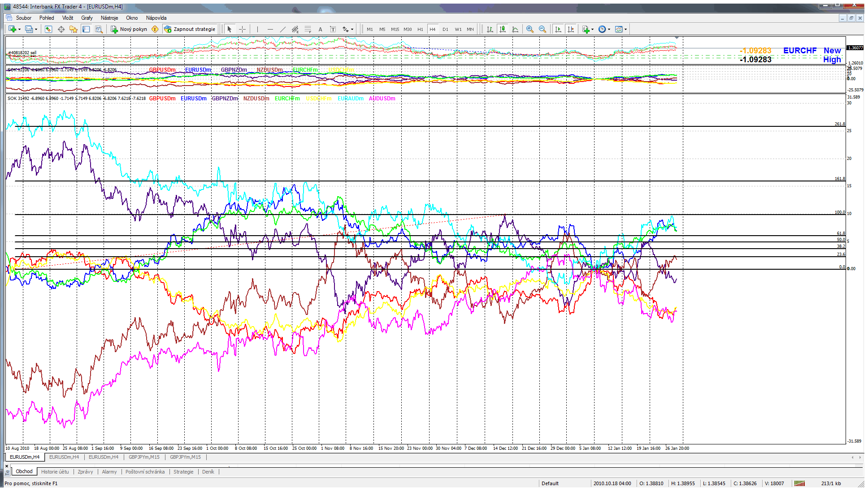Open the Deník terminal tab

pyautogui.click(x=208, y=472)
